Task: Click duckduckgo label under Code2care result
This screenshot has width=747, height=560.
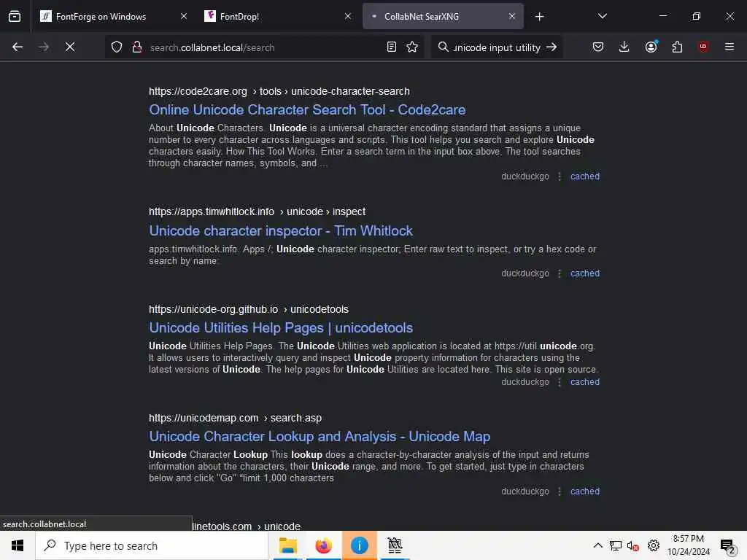Action: pos(525,176)
